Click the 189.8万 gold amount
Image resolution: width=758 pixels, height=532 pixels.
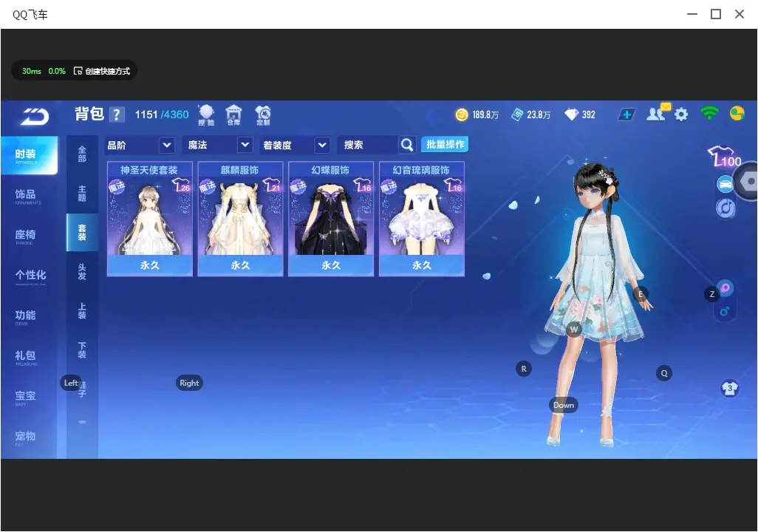pos(485,115)
